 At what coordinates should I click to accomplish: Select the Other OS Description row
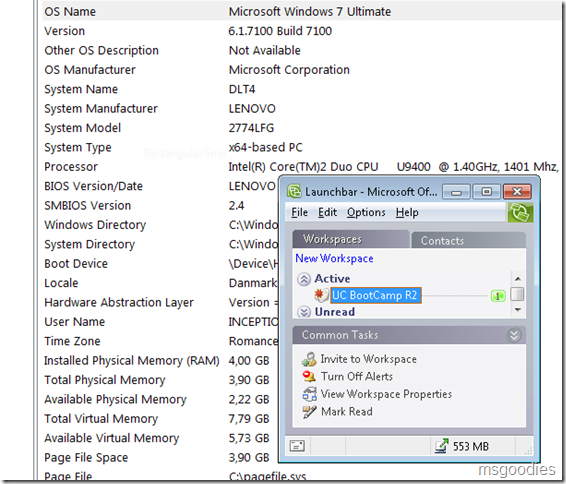point(301,50)
